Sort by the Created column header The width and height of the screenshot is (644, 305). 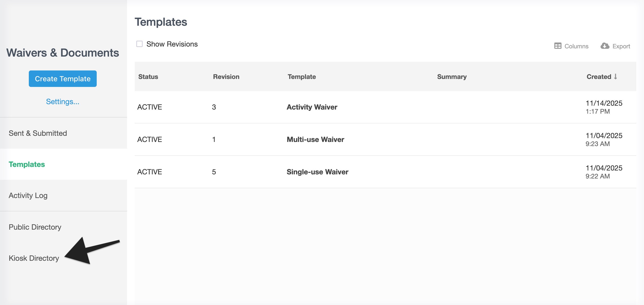(x=599, y=77)
